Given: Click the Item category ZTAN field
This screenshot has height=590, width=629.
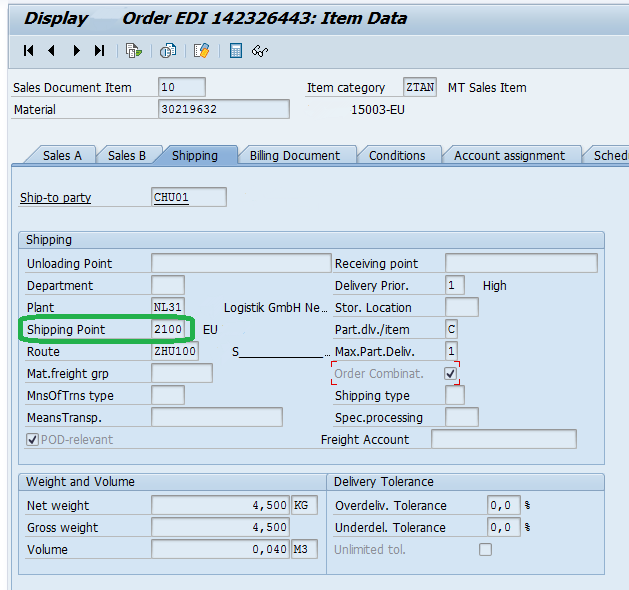Looking at the screenshot, I should coord(420,87).
